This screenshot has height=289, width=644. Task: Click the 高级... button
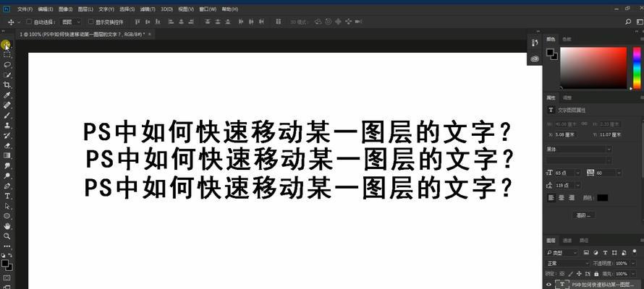point(584,215)
